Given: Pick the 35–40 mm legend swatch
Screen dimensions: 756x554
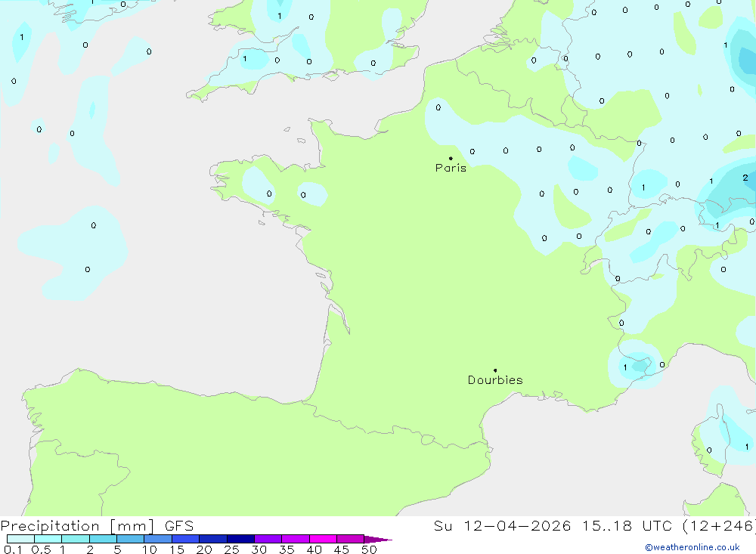Looking at the screenshot, I should pos(296,539).
